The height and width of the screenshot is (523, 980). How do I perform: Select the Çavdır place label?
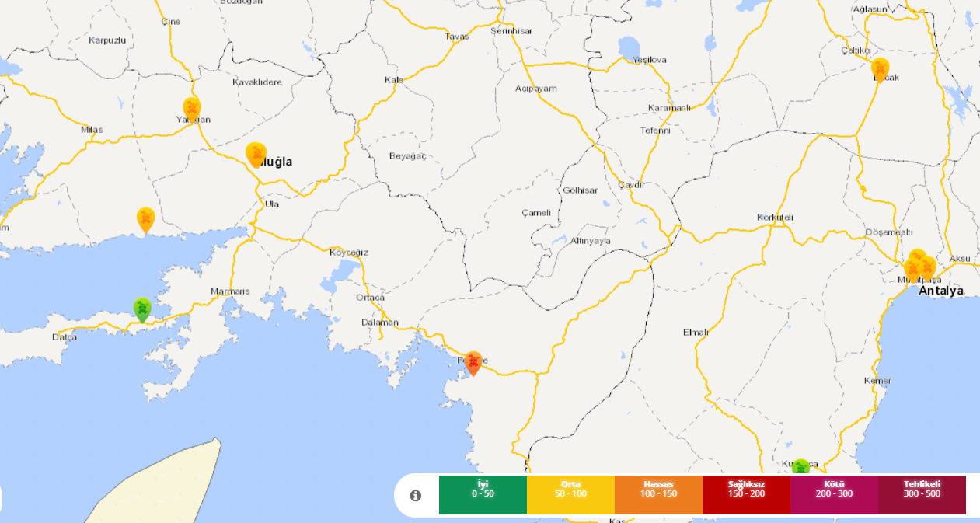point(631,184)
